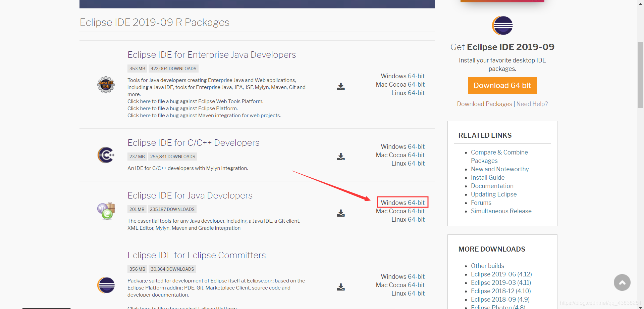Screen dimensions: 644x309
Task: Click 'here' link for Eclipse Web Tools Platform bug
Action: 145,101
